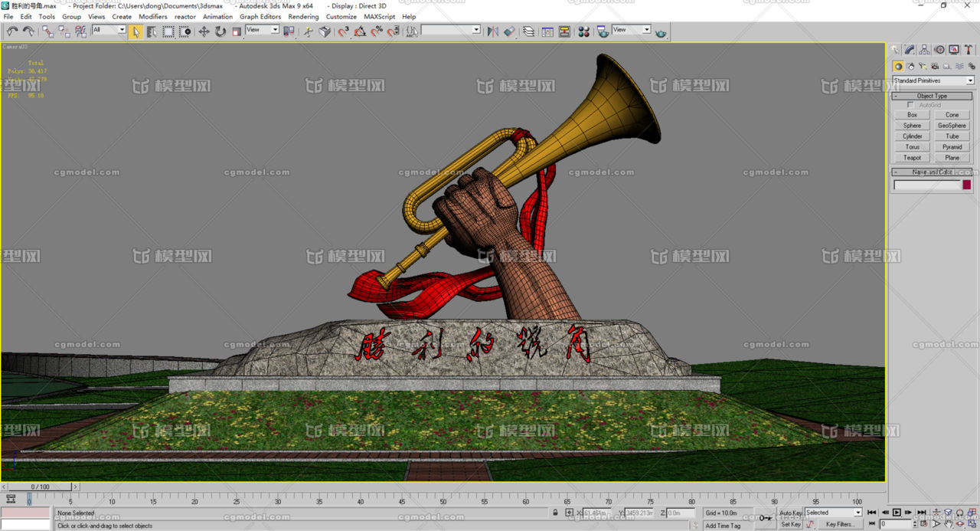Toggle the Percent Snap icon
Image resolution: width=980 pixels, height=531 pixels.
coord(377,31)
